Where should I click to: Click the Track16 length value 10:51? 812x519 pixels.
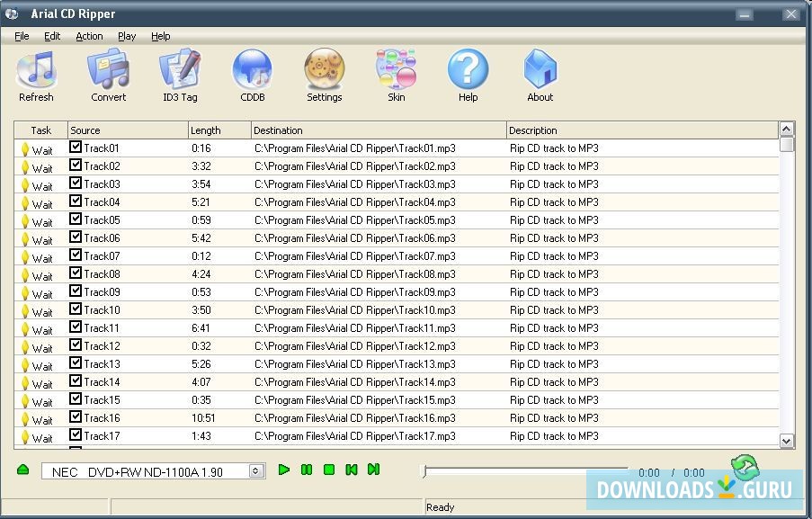pyautogui.click(x=203, y=418)
